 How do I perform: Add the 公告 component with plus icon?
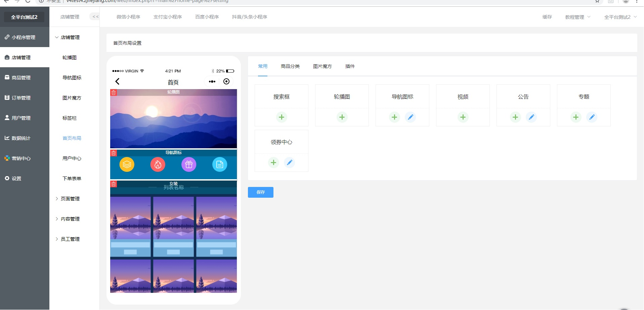[515, 117]
